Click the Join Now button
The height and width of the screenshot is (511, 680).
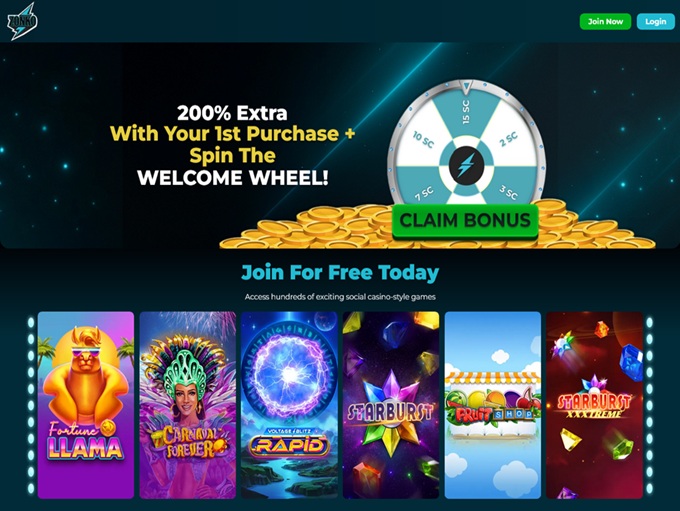pos(605,21)
